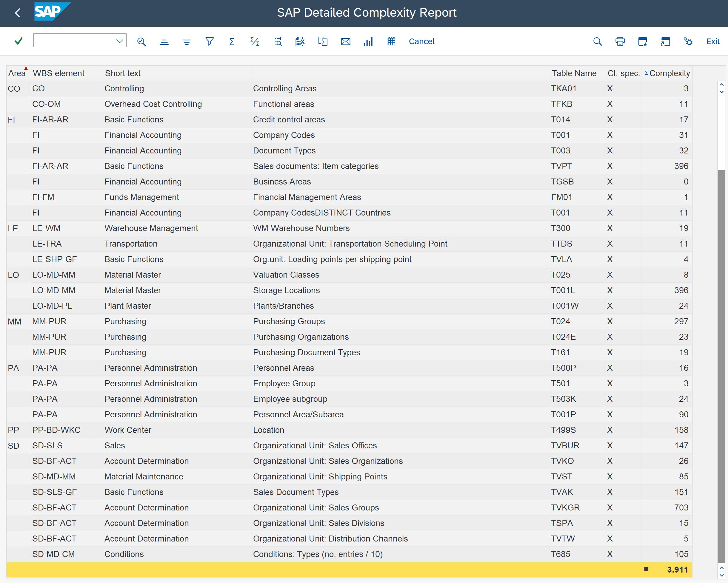Open the command field dropdown arrow

(x=119, y=41)
